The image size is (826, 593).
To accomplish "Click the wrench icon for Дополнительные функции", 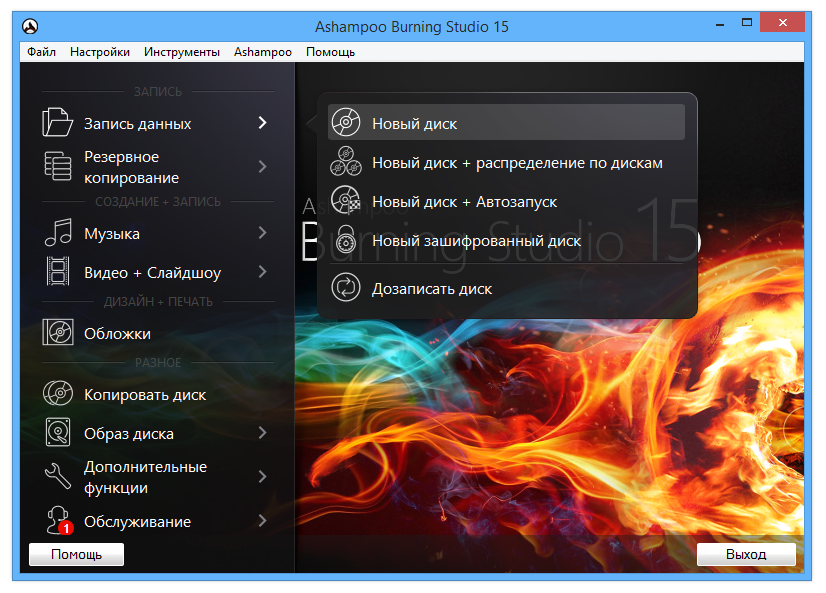I will click(x=57, y=476).
